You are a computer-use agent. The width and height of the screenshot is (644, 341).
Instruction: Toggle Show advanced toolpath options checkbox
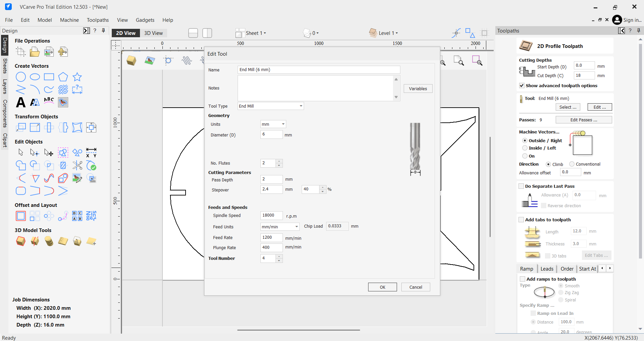(x=522, y=86)
